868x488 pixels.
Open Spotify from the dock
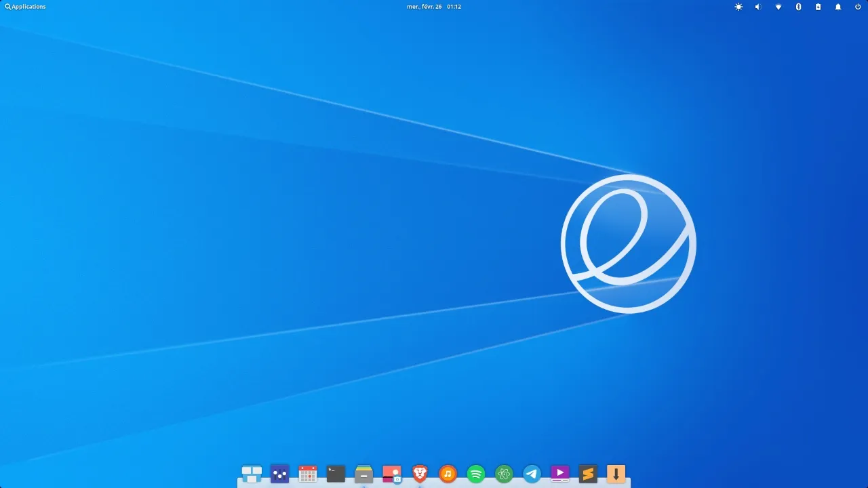click(x=475, y=474)
